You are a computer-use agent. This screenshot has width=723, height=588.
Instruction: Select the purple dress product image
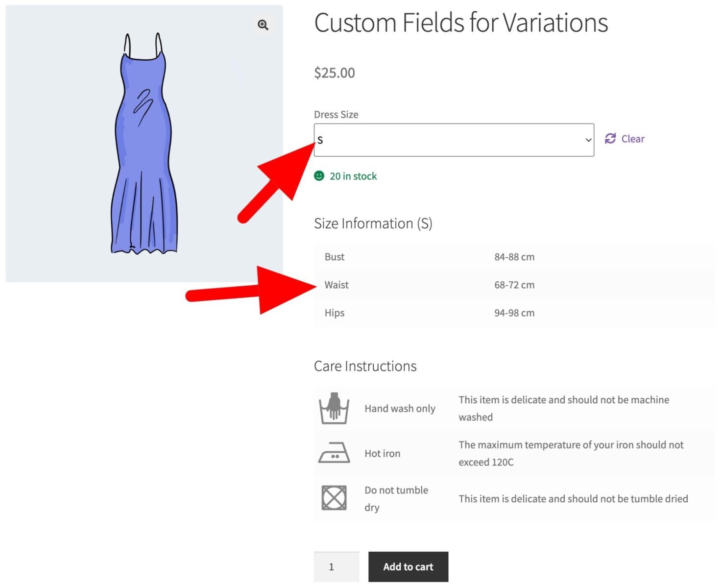point(144,142)
